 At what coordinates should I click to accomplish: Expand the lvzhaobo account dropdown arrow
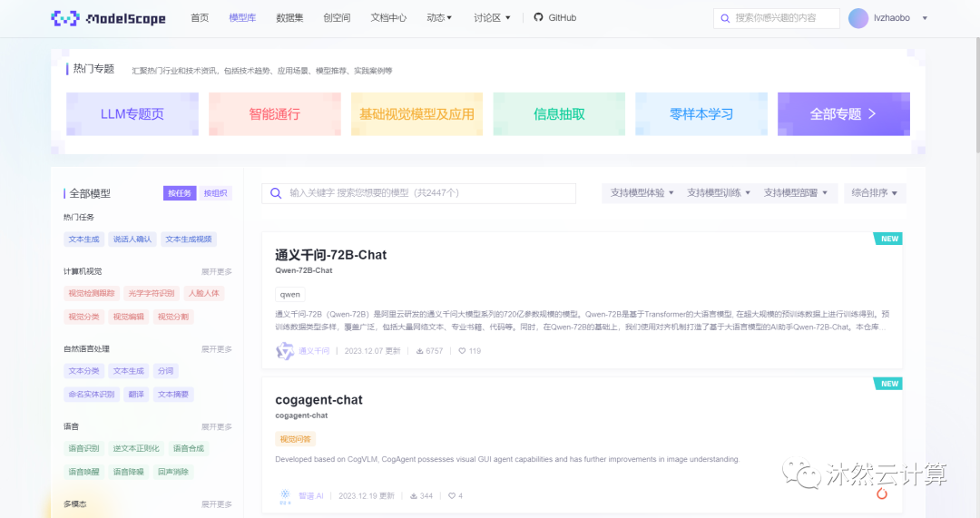coord(925,18)
